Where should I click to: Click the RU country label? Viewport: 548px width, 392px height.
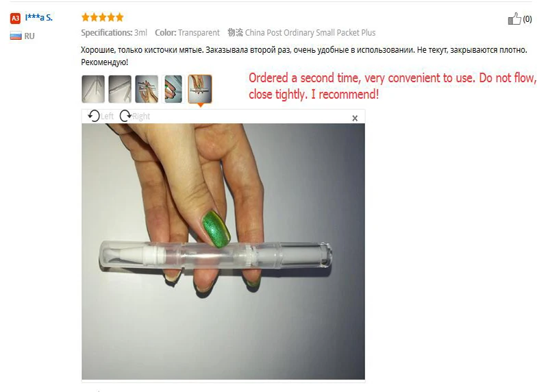click(29, 36)
